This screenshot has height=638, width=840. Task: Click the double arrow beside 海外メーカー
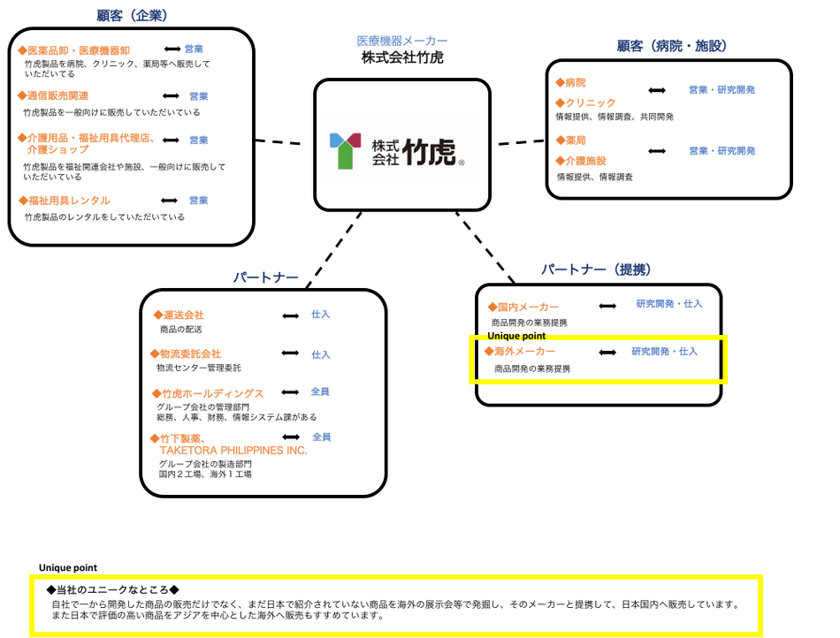pyautogui.click(x=607, y=353)
